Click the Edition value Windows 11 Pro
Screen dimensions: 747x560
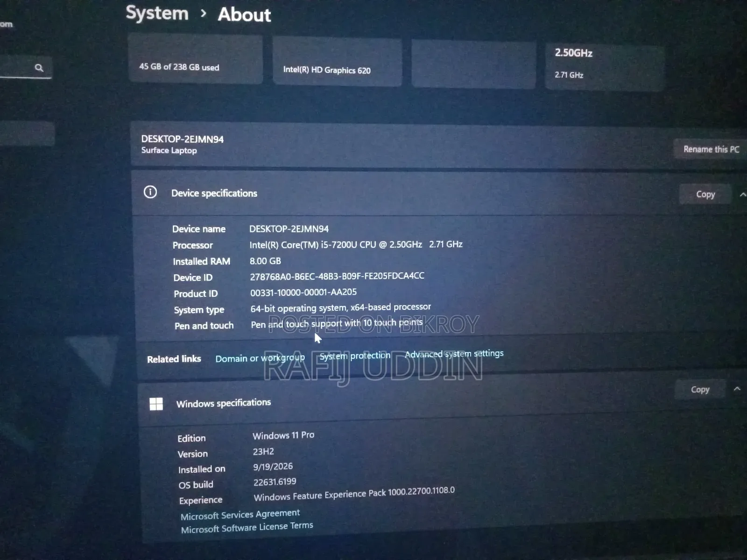(283, 435)
